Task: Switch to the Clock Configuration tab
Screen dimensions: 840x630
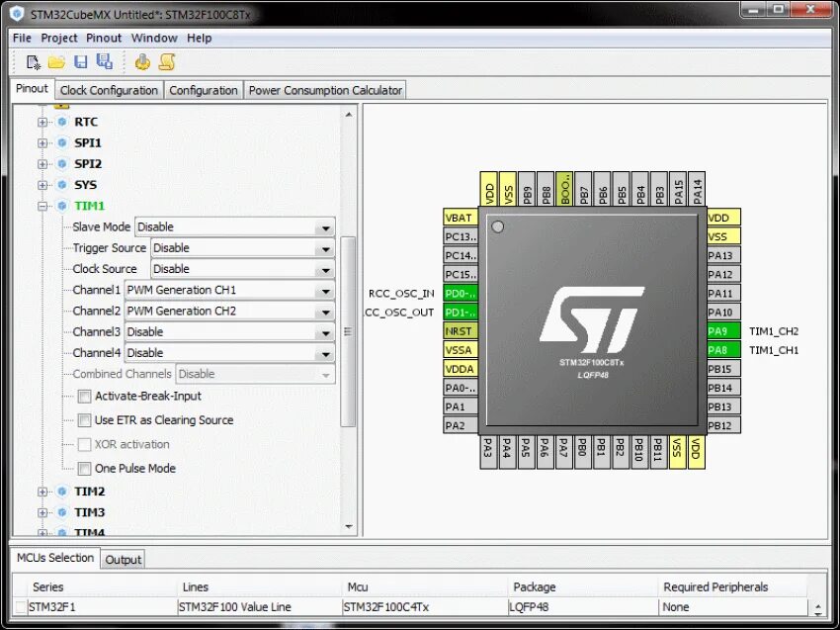Action: (x=109, y=90)
